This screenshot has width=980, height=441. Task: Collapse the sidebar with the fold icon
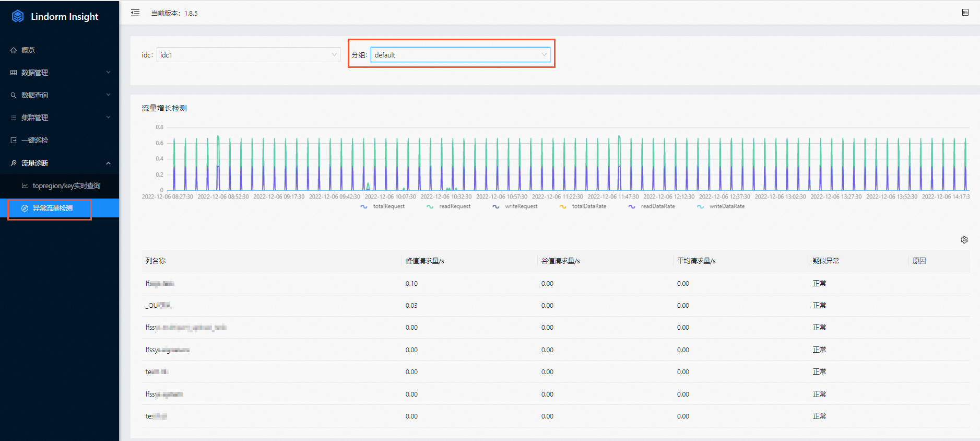tap(135, 13)
